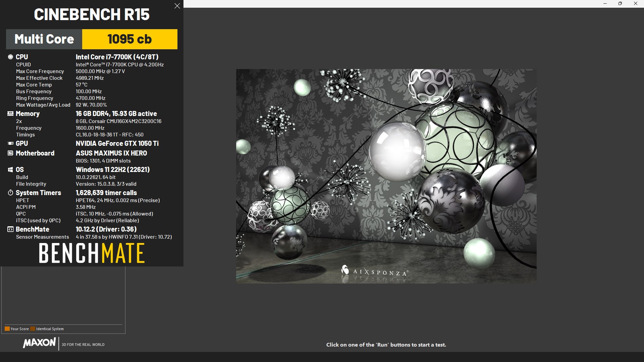Click the 5000.00 MHz @ 1.27 V value
This screenshot has height=362, width=644.
tap(100, 71)
